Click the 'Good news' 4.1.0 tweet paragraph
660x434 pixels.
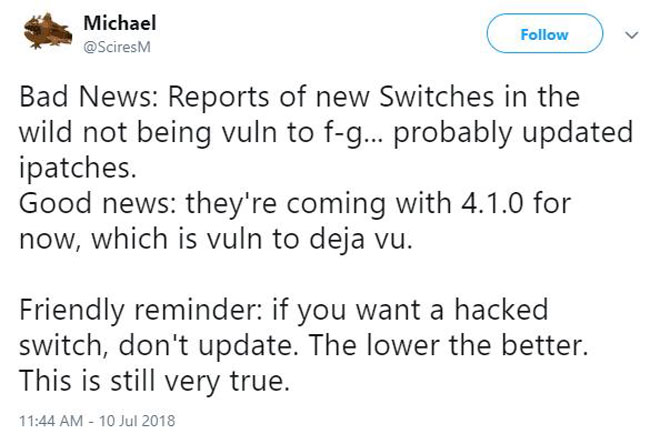[295, 221]
